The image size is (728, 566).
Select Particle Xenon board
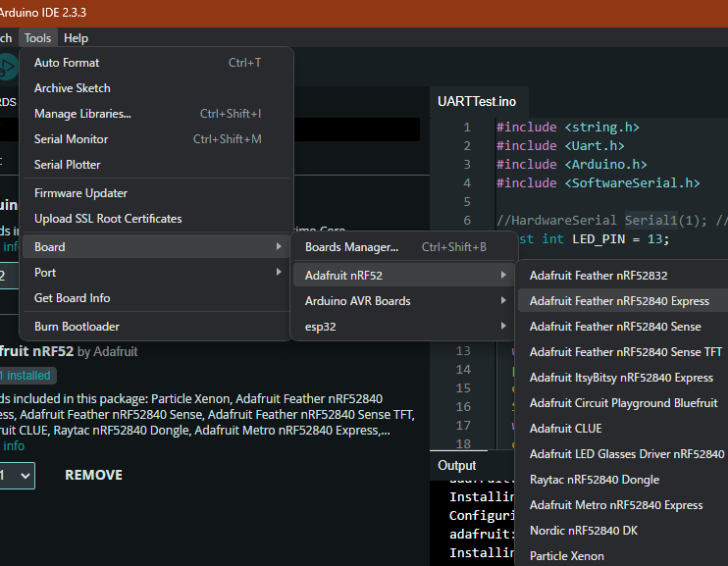[x=623, y=556]
